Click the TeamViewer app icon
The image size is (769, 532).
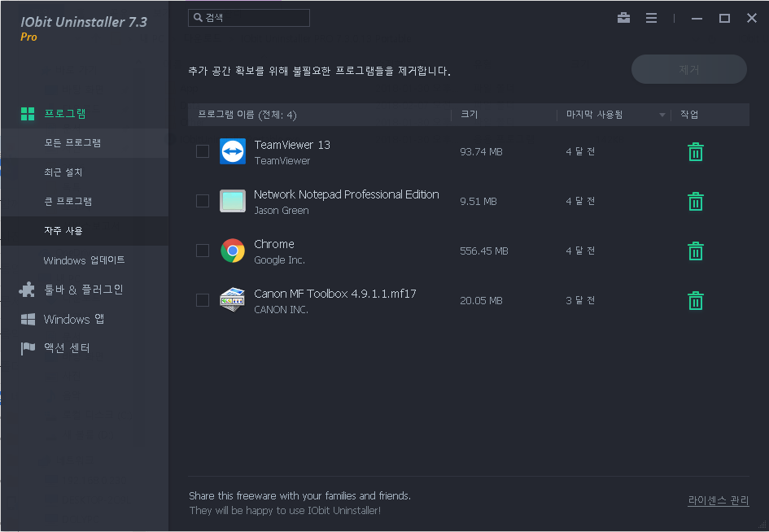233,151
